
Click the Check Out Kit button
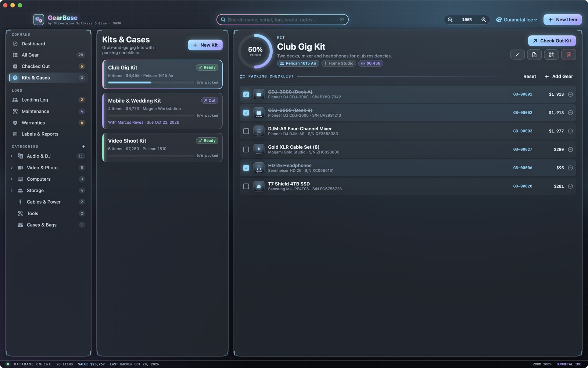click(x=552, y=41)
